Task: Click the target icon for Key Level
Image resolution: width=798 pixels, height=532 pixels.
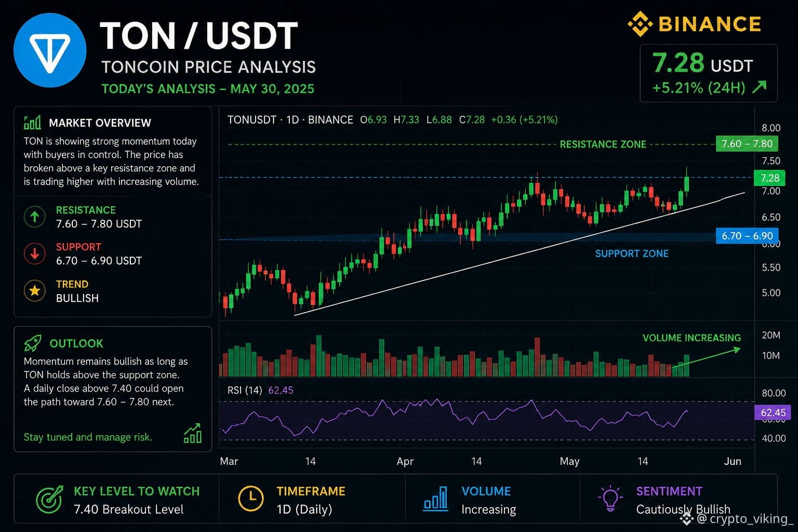Action: tap(49, 499)
